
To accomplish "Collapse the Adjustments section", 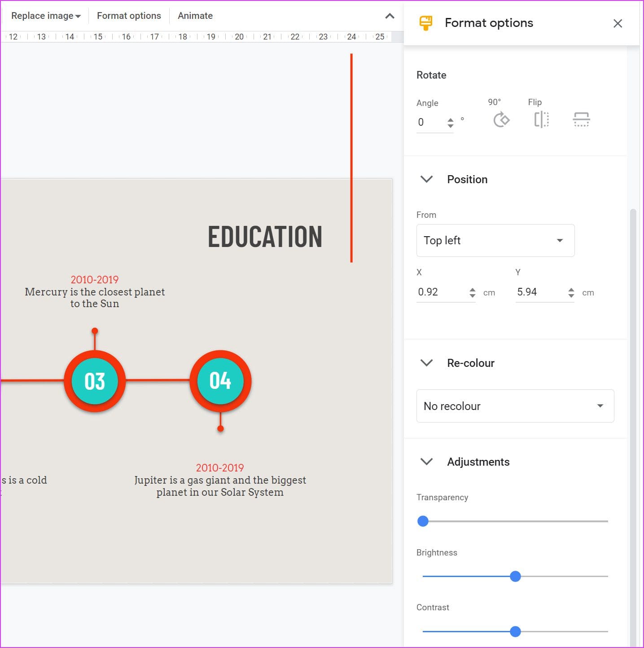I will pos(426,462).
